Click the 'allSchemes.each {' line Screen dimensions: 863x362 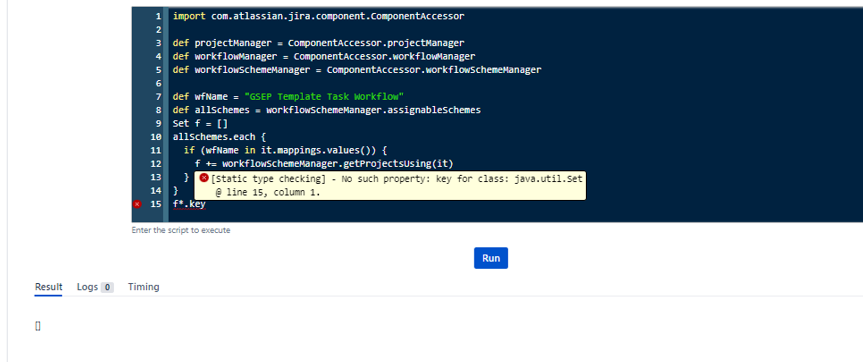click(x=220, y=137)
